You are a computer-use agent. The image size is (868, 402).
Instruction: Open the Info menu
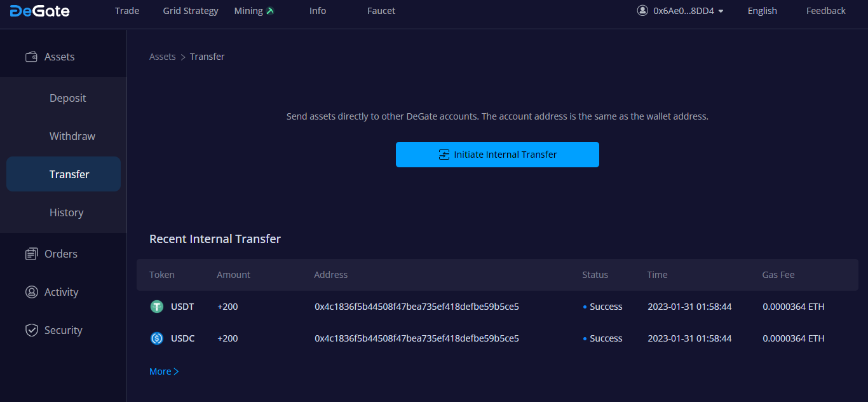tap(318, 11)
